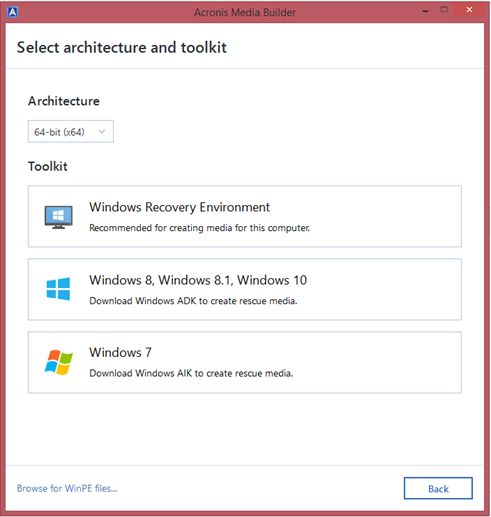Click the 'Download Windows ADK' description text
491x517 pixels.
(193, 301)
